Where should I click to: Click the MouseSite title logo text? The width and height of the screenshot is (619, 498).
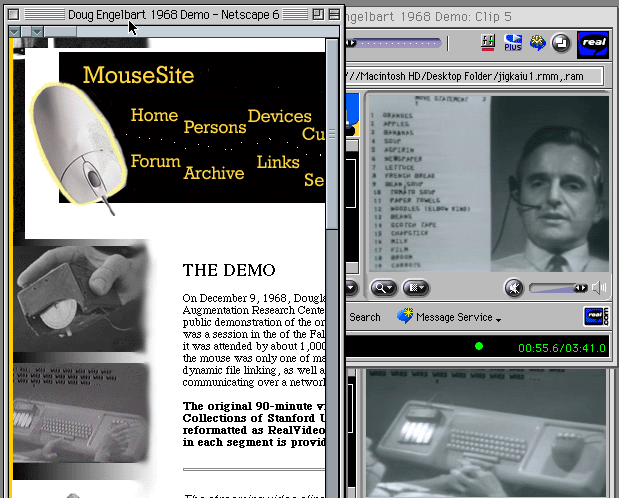pyautogui.click(x=138, y=75)
